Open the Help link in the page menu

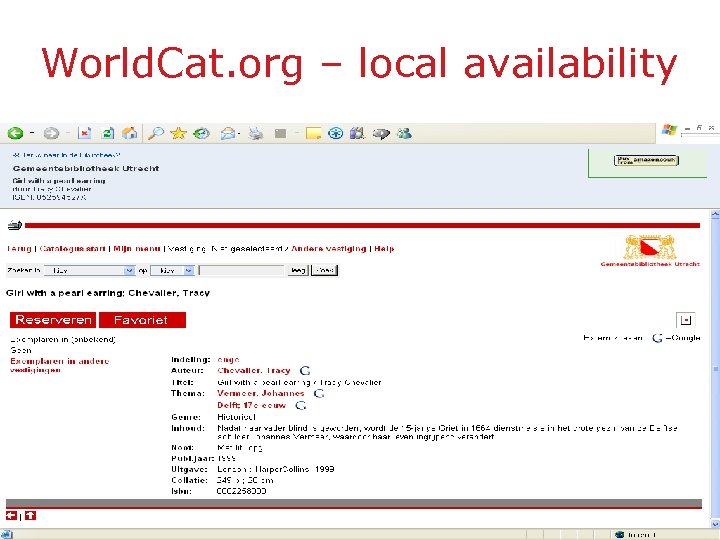pos(384,249)
